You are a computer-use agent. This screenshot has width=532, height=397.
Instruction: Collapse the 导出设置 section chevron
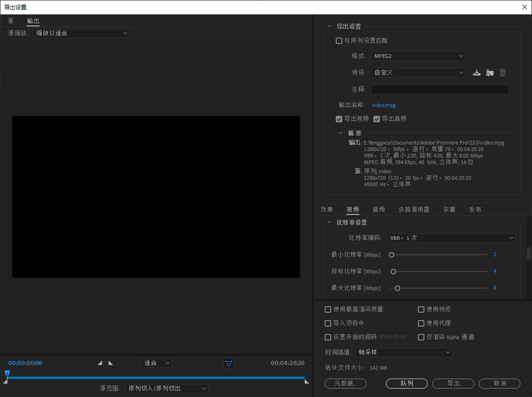330,27
